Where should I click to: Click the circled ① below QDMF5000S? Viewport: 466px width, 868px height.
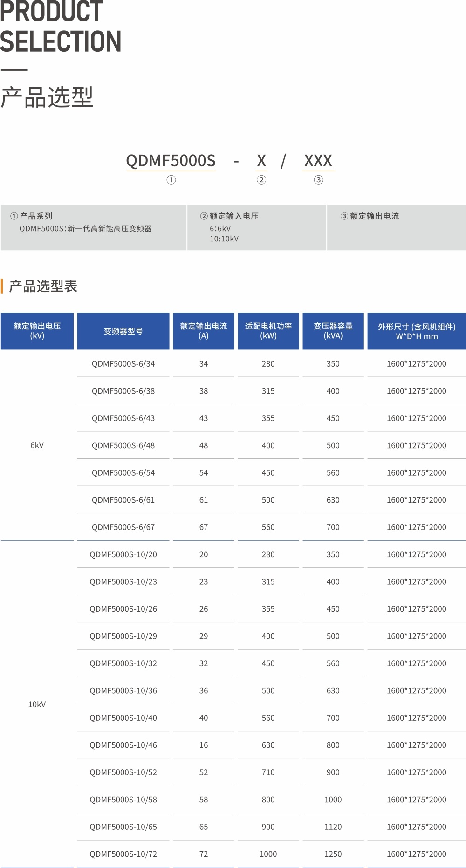(171, 180)
